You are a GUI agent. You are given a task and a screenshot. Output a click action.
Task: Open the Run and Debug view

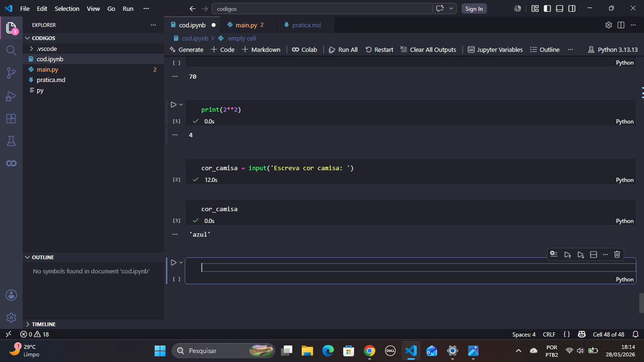(11, 96)
